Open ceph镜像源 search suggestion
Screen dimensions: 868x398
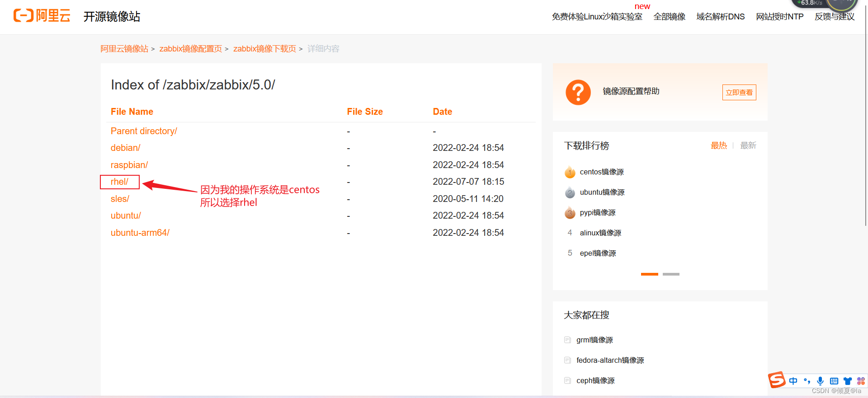(595, 381)
